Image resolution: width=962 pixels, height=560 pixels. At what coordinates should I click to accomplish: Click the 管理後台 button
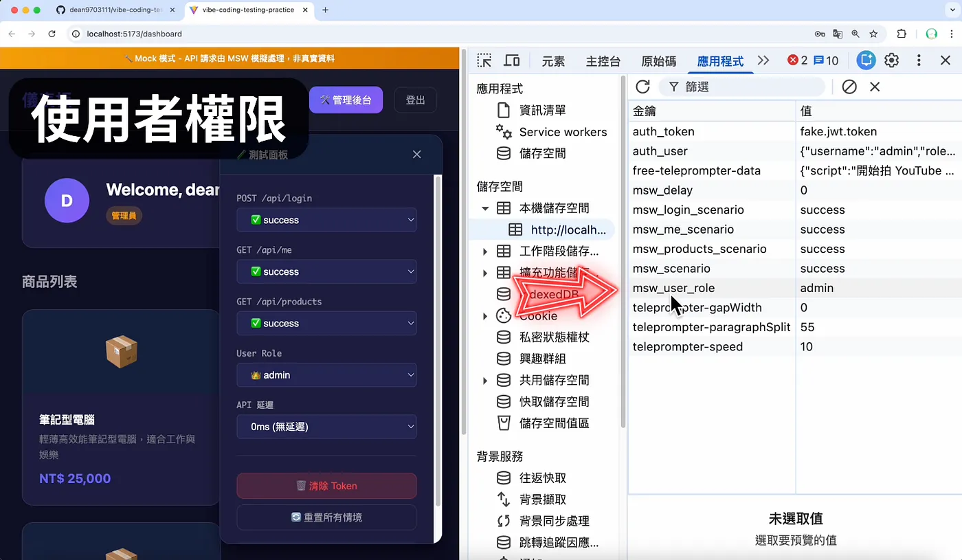(x=346, y=100)
